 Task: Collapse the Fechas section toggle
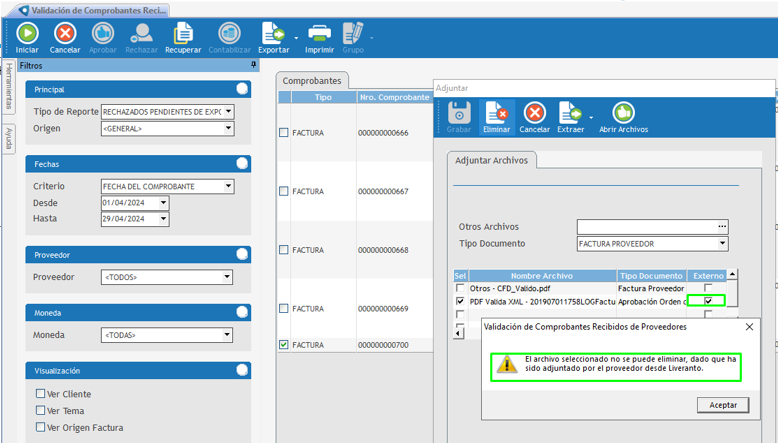pos(242,163)
